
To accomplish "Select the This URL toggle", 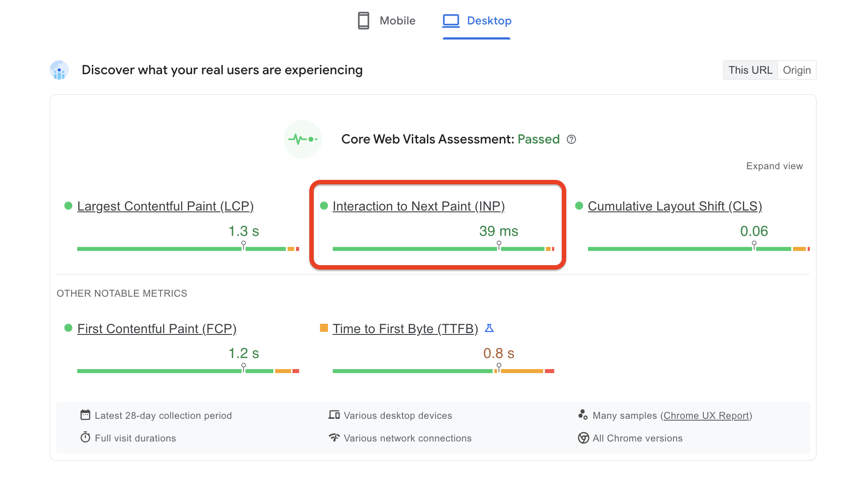I will point(750,70).
